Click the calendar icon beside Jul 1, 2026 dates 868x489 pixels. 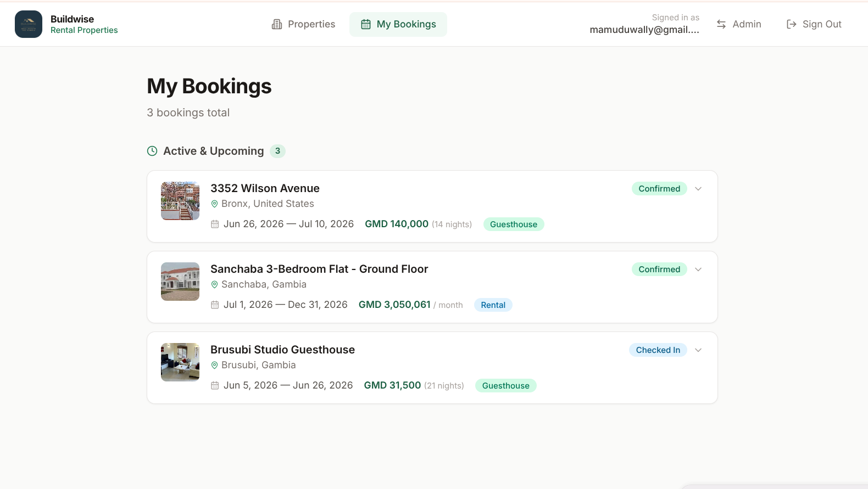coord(215,305)
